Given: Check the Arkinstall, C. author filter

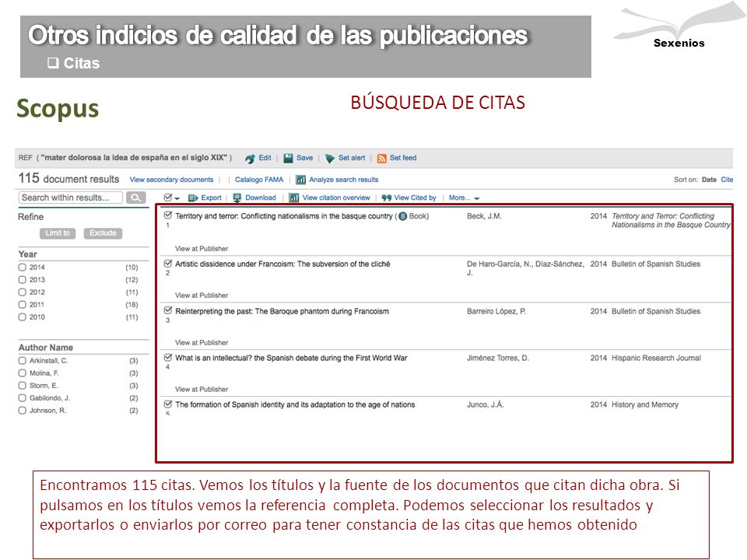Looking at the screenshot, I should [23, 360].
